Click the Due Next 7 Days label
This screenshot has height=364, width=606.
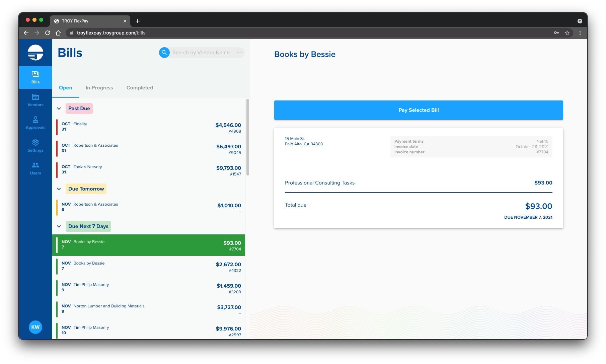[x=88, y=226]
